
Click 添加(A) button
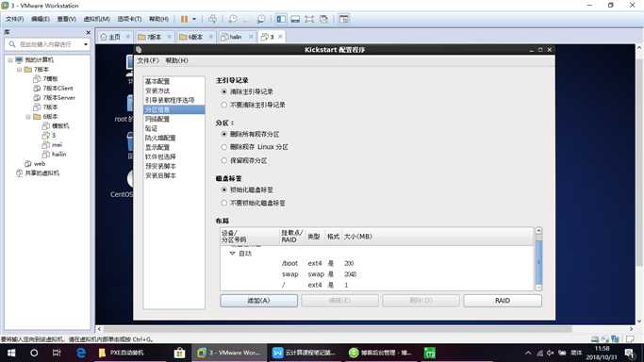click(x=258, y=301)
